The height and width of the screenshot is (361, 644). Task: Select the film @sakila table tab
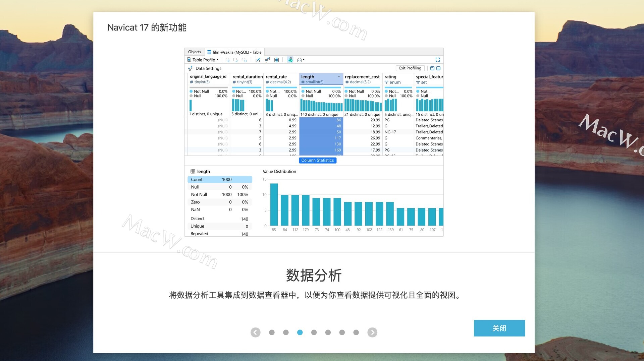234,52
